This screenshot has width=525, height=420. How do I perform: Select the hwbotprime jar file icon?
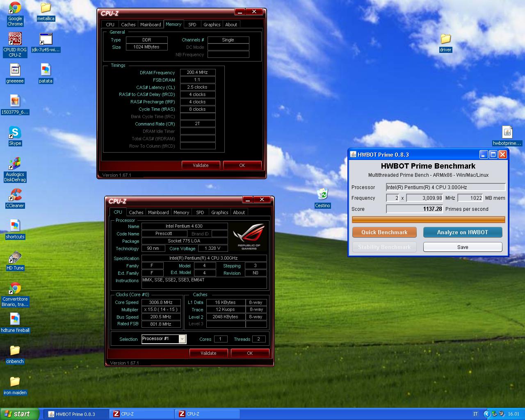(507, 136)
